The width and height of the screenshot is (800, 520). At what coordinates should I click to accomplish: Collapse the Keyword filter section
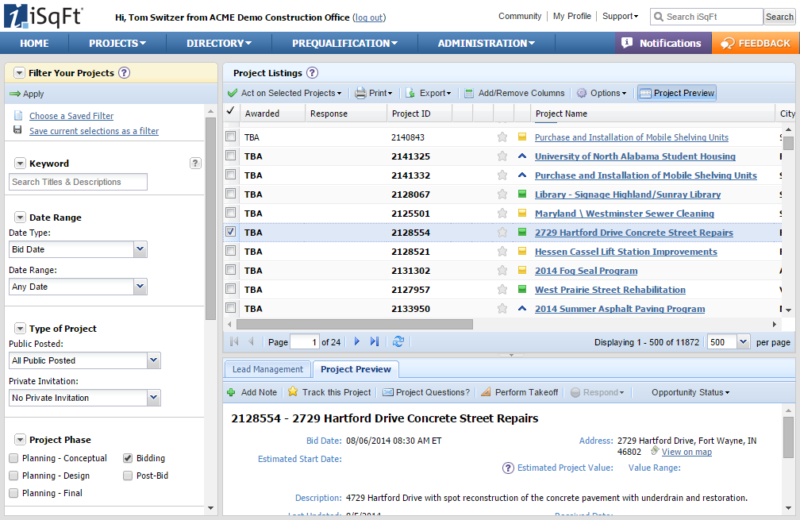20,163
